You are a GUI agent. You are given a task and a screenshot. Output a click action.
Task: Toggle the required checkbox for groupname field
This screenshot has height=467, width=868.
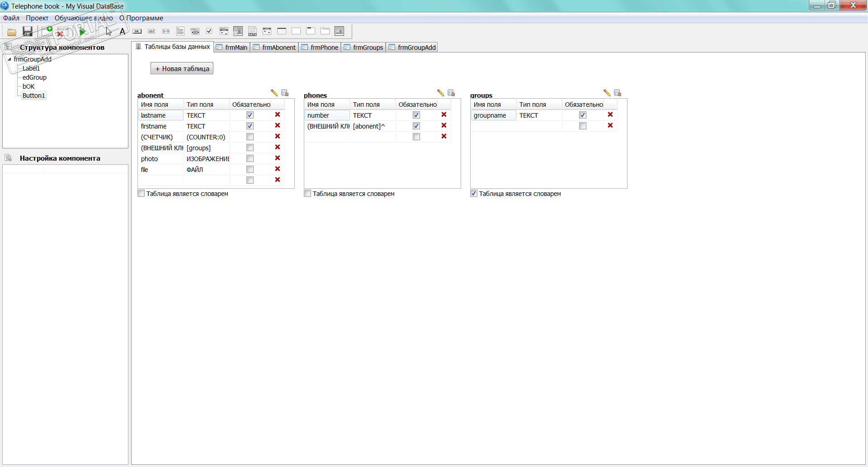[x=583, y=115]
